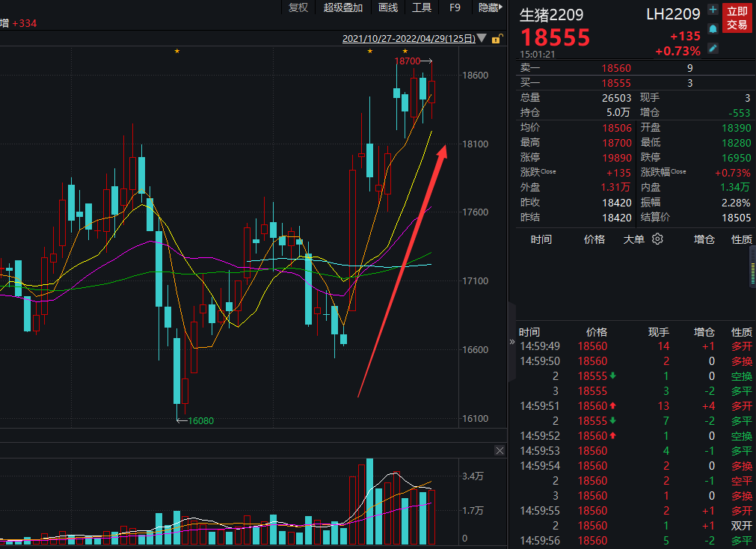Close the volume indicator panel
Viewport: 756px width, 549px height.
tap(500, 450)
